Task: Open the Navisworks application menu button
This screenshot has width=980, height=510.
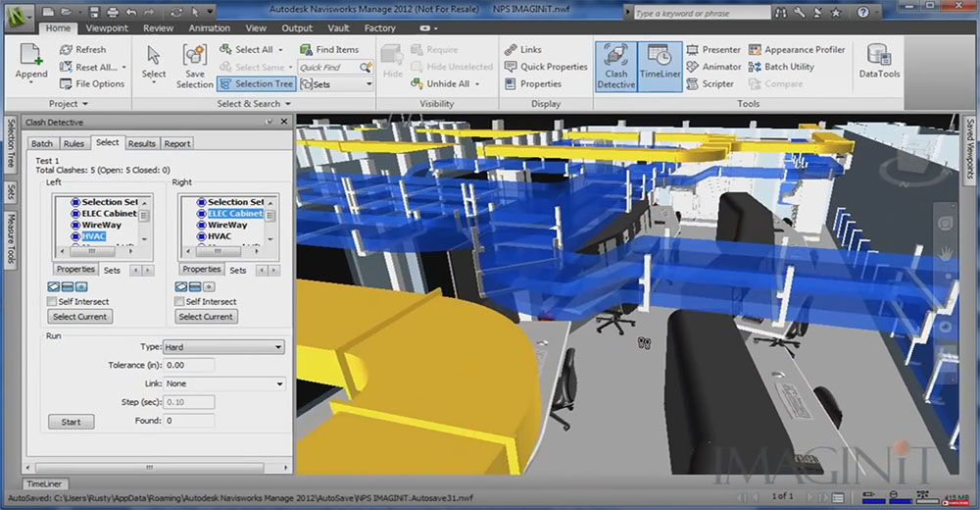Action: point(18,16)
